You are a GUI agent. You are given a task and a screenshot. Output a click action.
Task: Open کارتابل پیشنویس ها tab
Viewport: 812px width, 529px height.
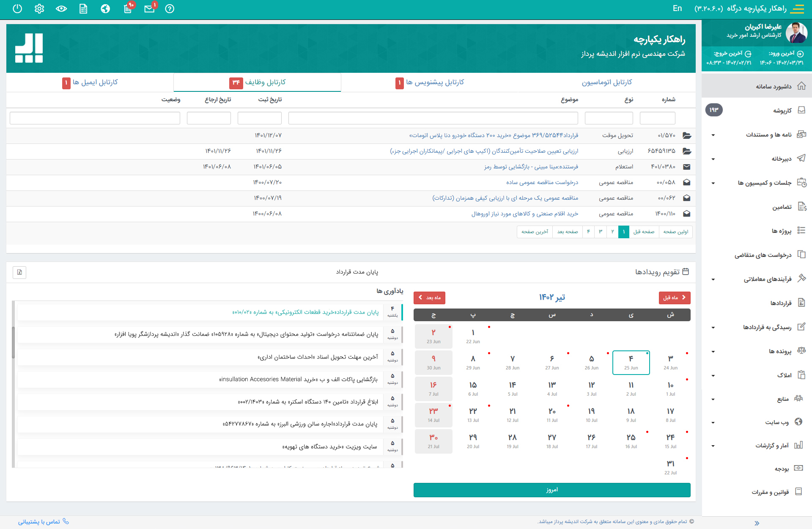435,82
